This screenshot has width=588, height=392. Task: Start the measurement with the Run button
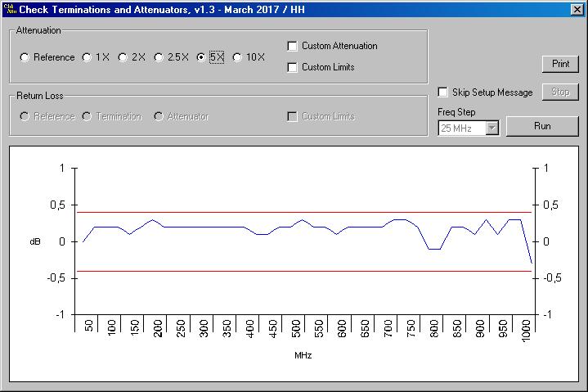542,126
